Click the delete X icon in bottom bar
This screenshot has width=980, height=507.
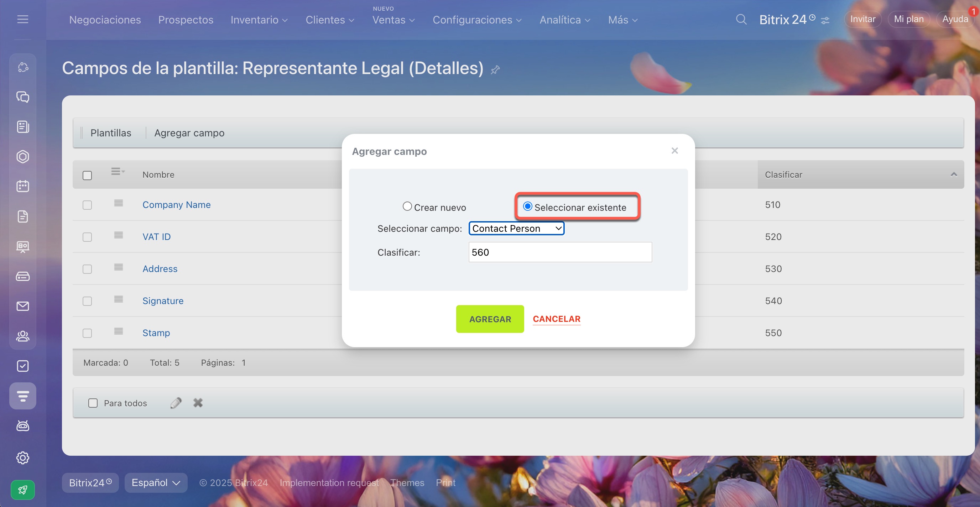pos(198,403)
